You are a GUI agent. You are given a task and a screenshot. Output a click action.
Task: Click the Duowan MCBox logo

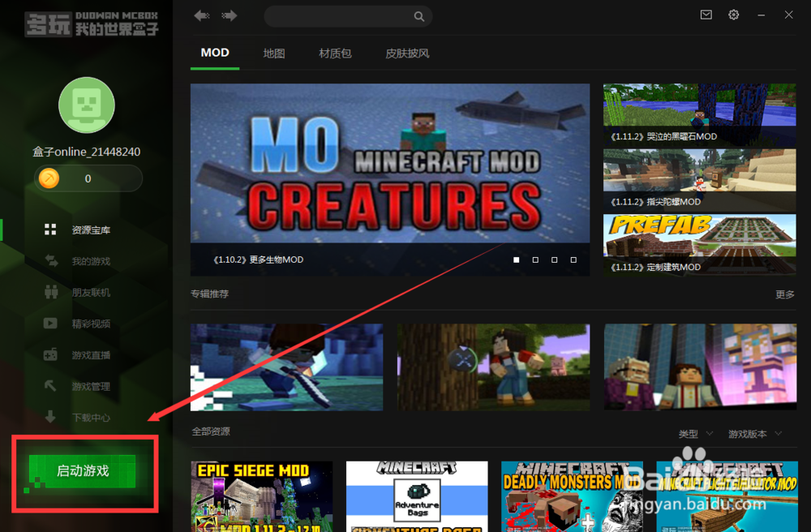point(92,24)
